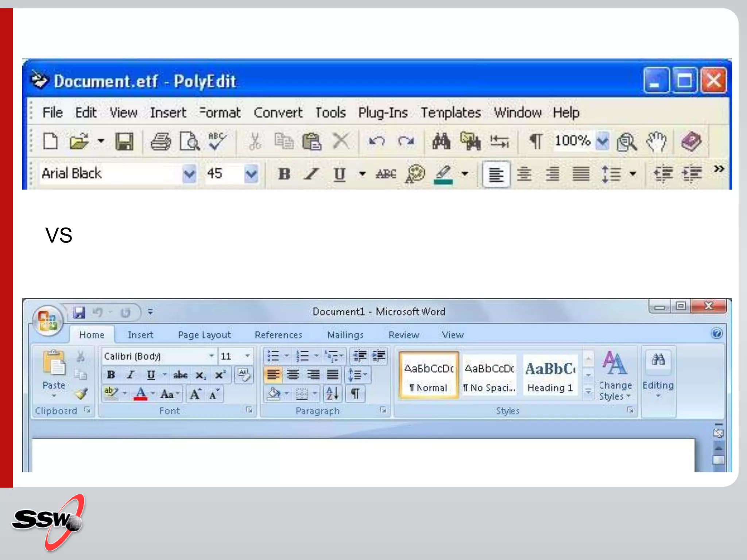This screenshot has width=747, height=560.
Task: Click the binoculars Find icon in PolyEdit
Action: point(441,141)
